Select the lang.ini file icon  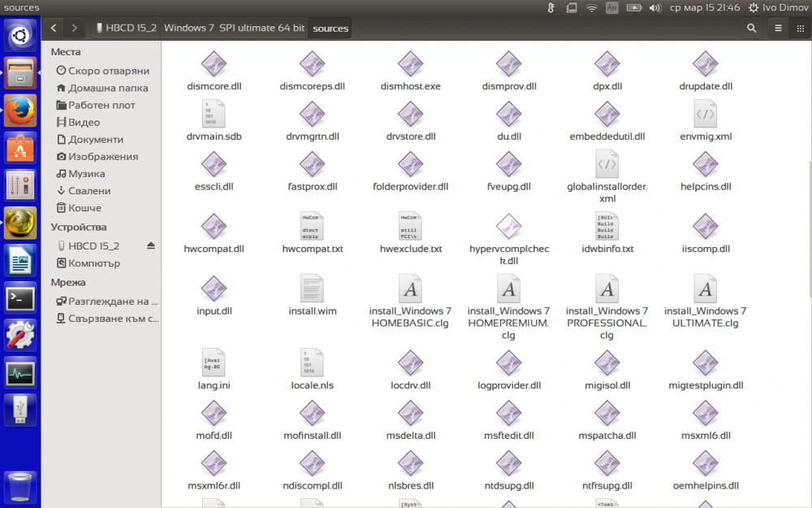pyautogui.click(x=214, y=363)
